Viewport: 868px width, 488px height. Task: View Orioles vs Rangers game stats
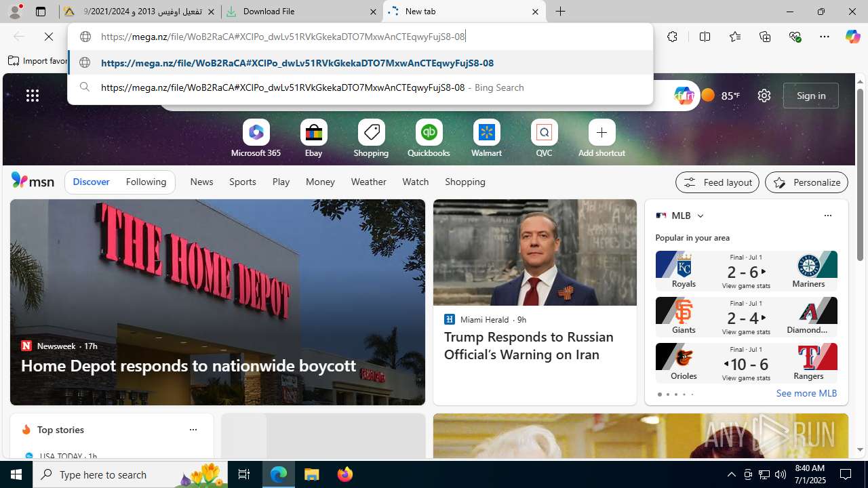[746, 378]
